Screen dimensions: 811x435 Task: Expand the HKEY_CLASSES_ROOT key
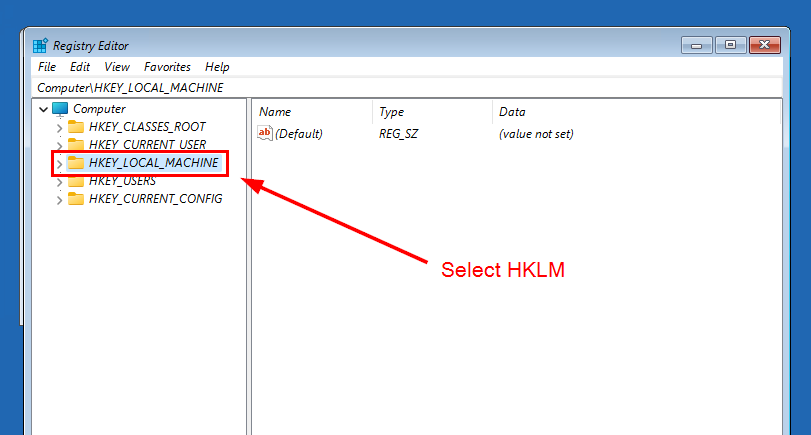click(59, 128)
